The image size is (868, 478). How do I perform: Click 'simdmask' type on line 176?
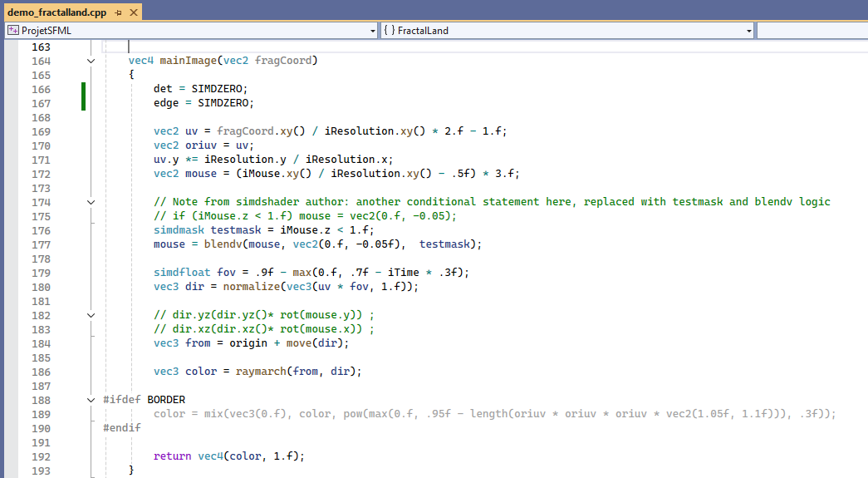point(179,230)
